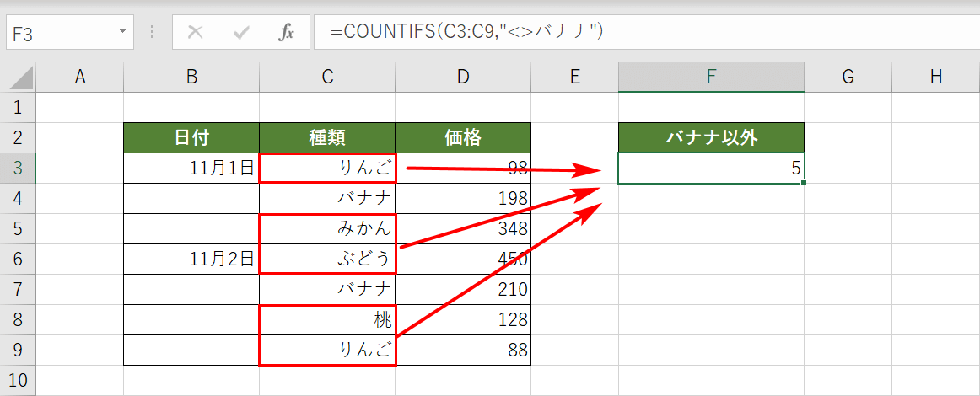
Task: Select りんご cell in row 3
Action: (x=327, y=168)
